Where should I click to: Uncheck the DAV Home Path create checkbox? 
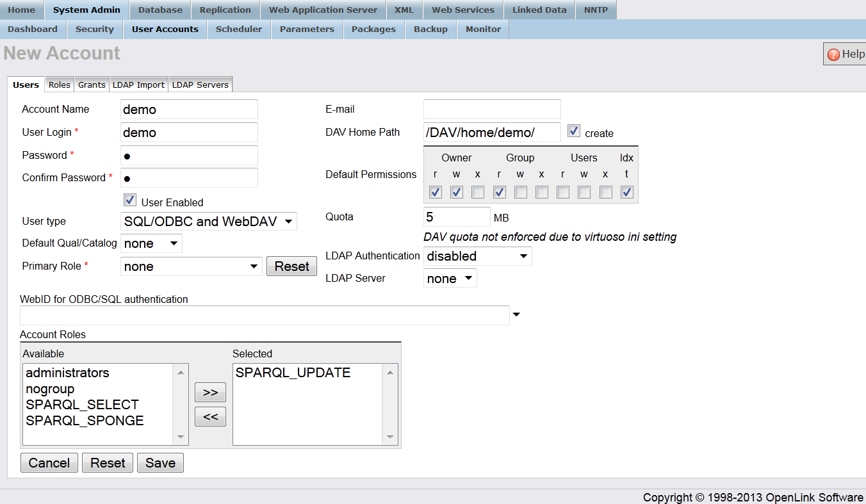(x=574, y=131)
